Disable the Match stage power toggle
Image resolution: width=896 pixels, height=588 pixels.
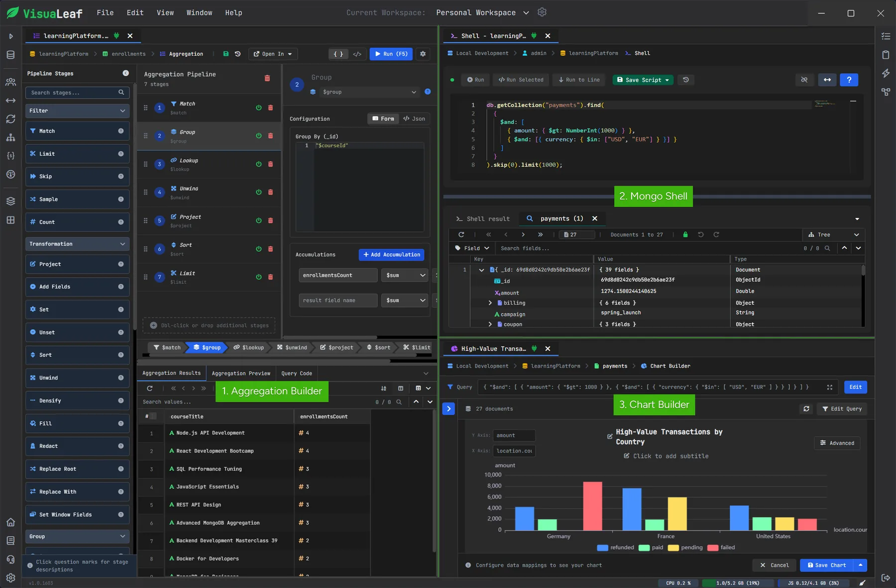coord(259,107)
